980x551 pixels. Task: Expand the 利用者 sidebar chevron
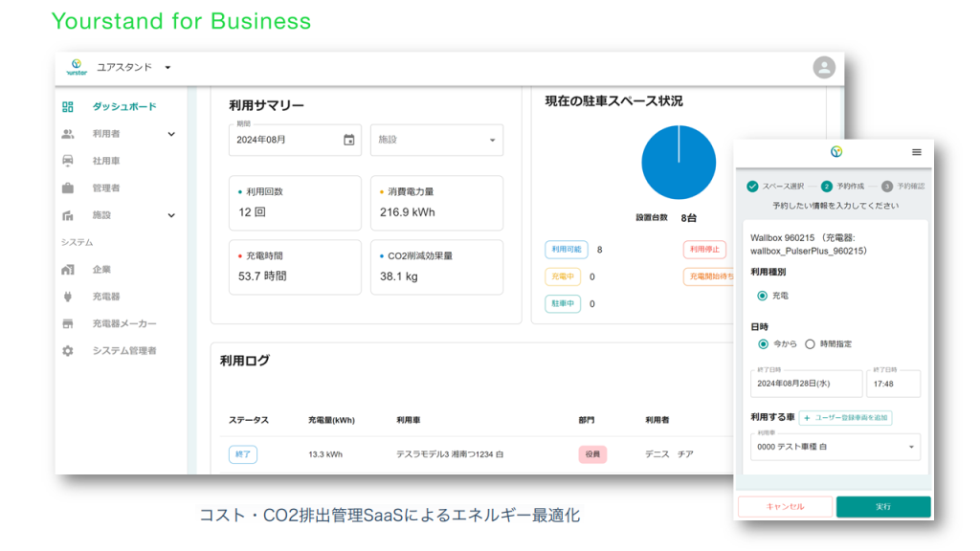[172, 134]
